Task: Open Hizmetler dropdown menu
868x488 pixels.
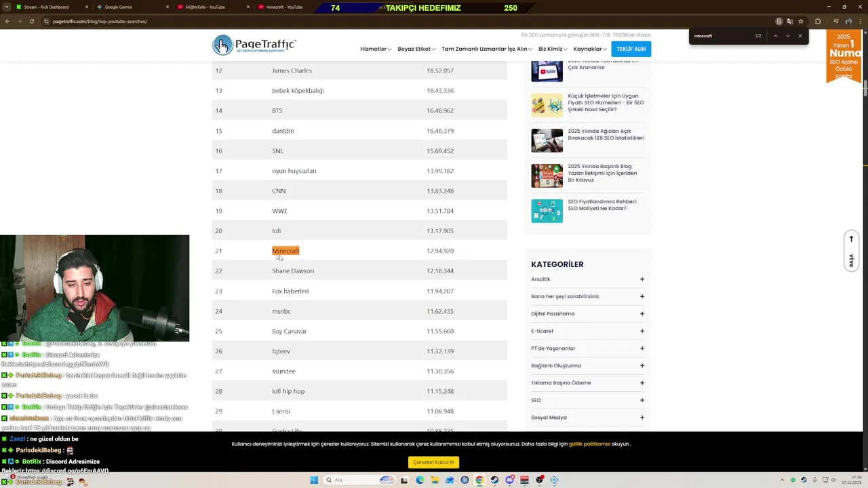Action: click(376, 49)
